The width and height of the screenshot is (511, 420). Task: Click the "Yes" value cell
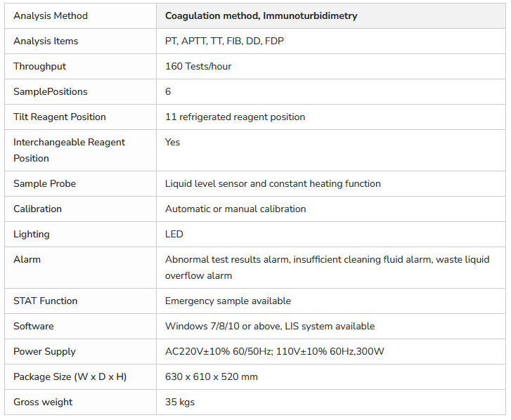click(x=173, y=142)
